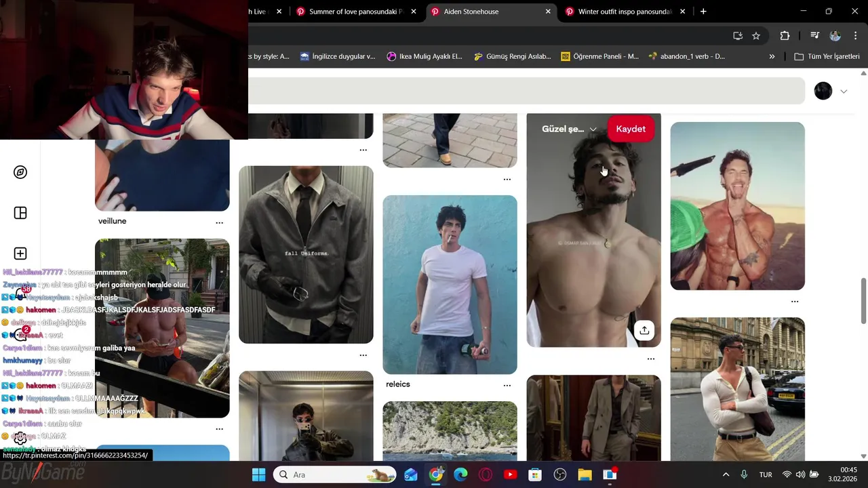Open the Ikea Mulig Ayaklı bookmark
868x488 pixels.
point(425,56)
